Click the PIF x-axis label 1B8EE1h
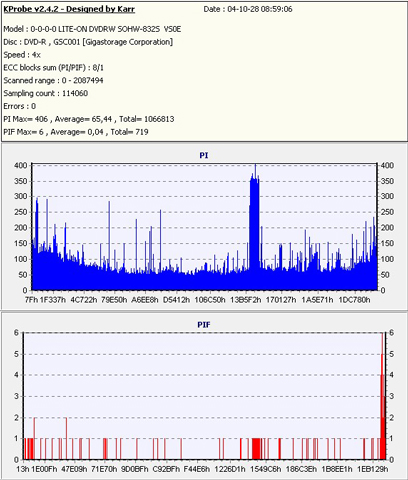 pos(337,469)
